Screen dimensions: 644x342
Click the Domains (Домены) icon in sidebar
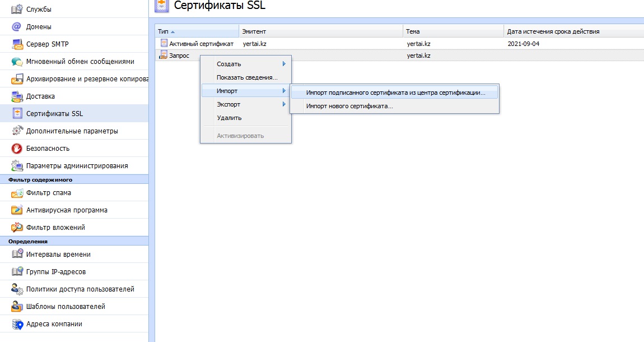(17, 27)
